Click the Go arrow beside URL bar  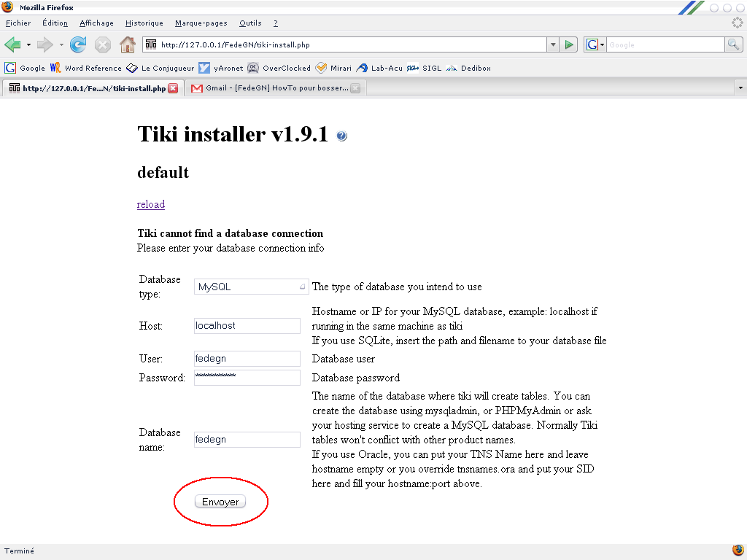569,44
